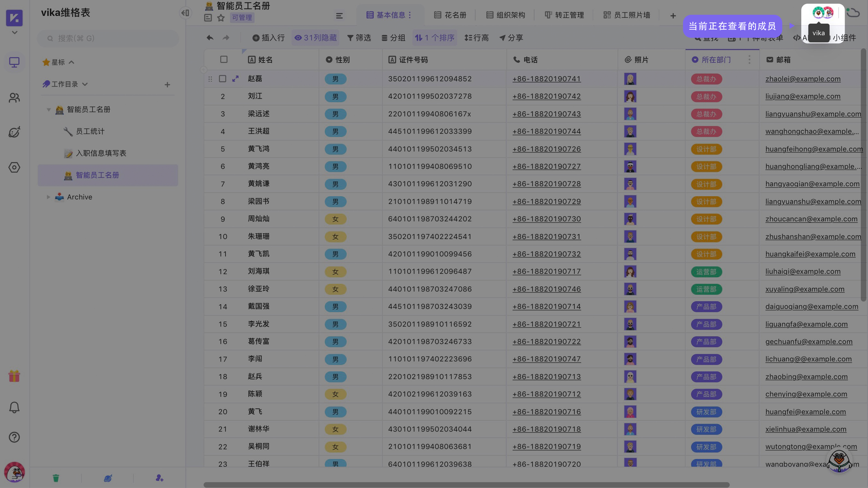
Task: Select the contacts (通讯录) icon in left sidebar
Action: [x=14, y=98]
